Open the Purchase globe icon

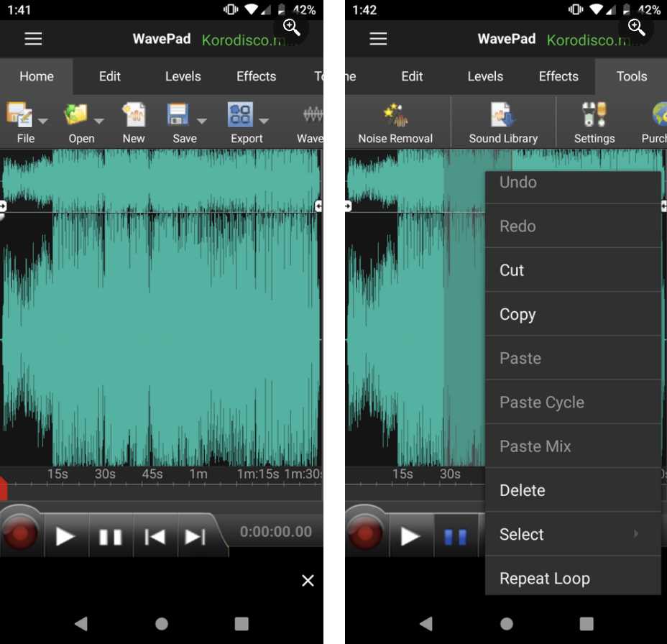click(x=658, y=114)
